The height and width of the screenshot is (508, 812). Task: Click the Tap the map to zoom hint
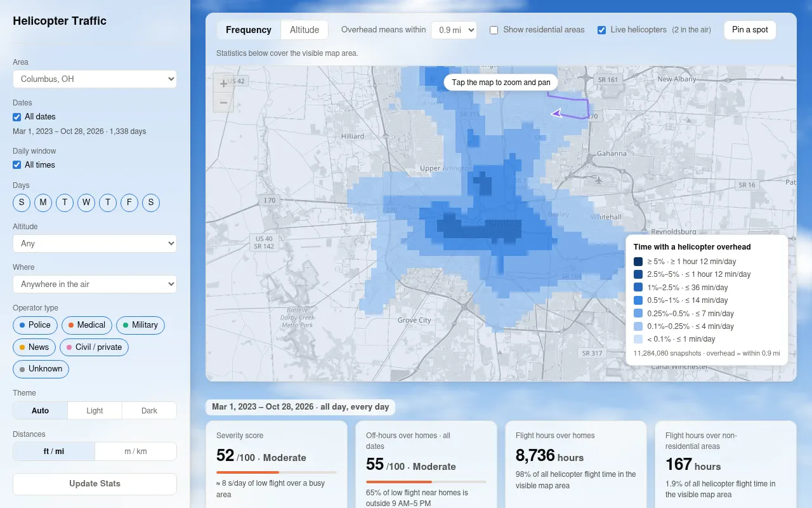click(501, 83)
